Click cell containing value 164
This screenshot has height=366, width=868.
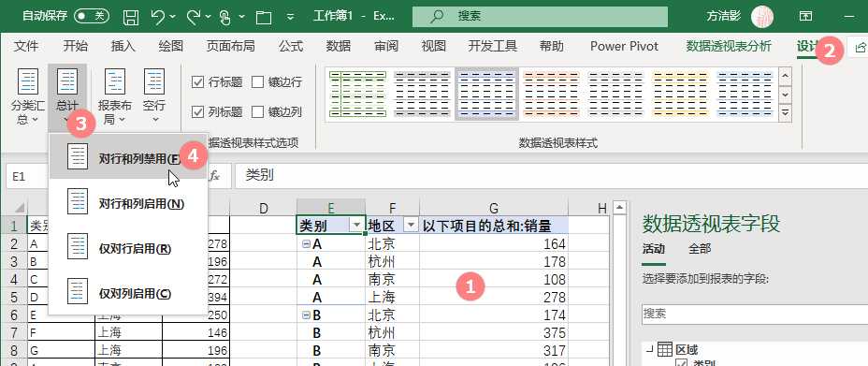coord(493,243)
